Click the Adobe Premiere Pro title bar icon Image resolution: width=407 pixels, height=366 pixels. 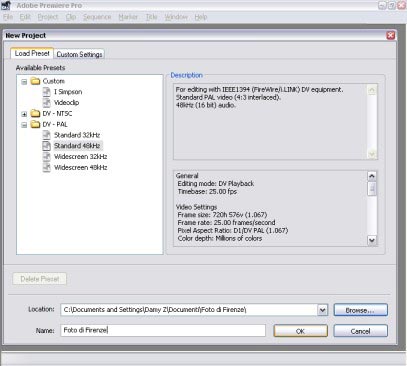[x=6, y=5]
